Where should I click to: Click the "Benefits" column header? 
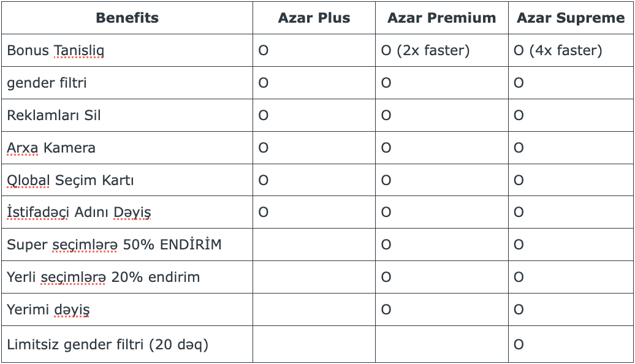pos(127,18)
